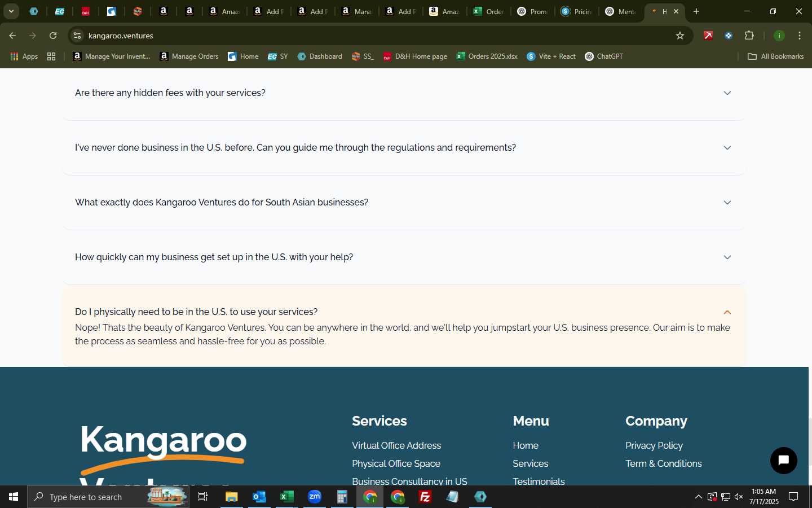Click the question about hidden fees
Viewport: 812px width, 508px height.
point(170,93)
